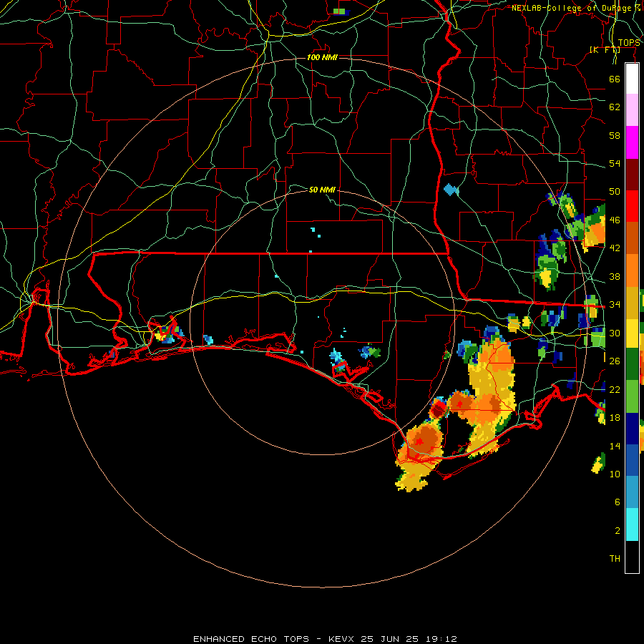Screen dimensions: 644x644
Task: Click the legend value "42"
Action: tap(615, 248)
